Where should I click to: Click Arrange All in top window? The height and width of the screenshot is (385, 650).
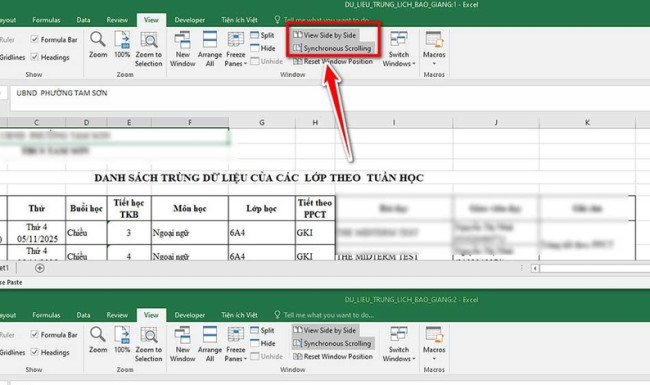[x=210, y=49]
